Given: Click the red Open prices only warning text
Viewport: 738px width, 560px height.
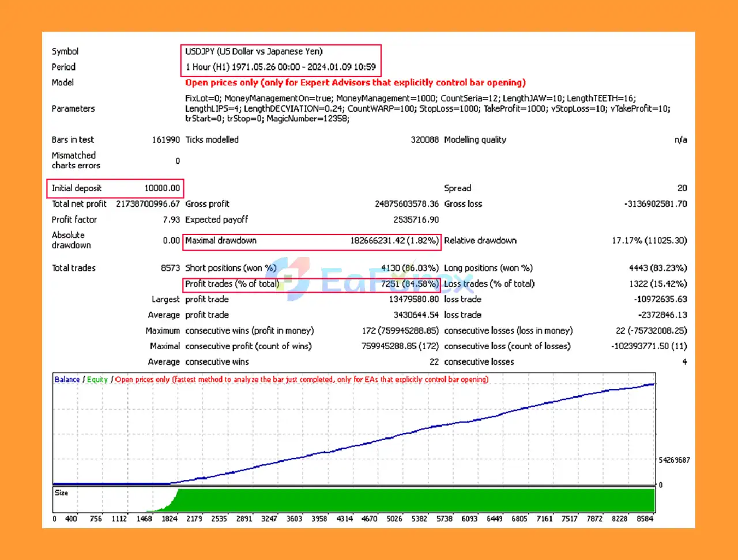Looking at the screenshot, I should (355, 82).
